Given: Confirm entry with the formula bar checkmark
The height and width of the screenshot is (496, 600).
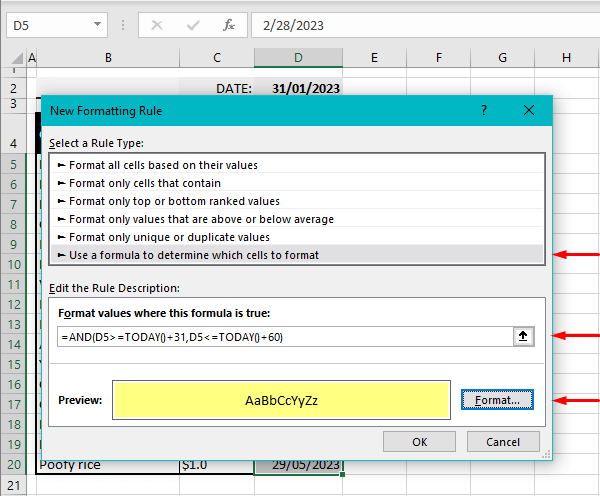Looking at the screenshot, I should coord(192,25).
